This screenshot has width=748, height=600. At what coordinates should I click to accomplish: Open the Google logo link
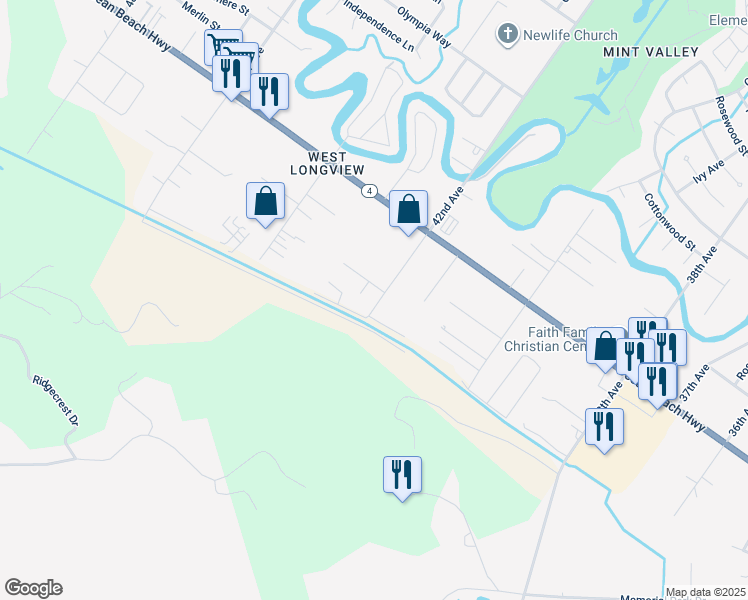33,588
